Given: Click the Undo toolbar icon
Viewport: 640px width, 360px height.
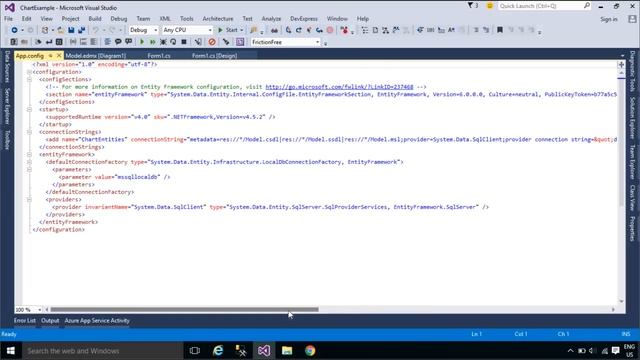Looking at the screenshot, I should (96, 30).
